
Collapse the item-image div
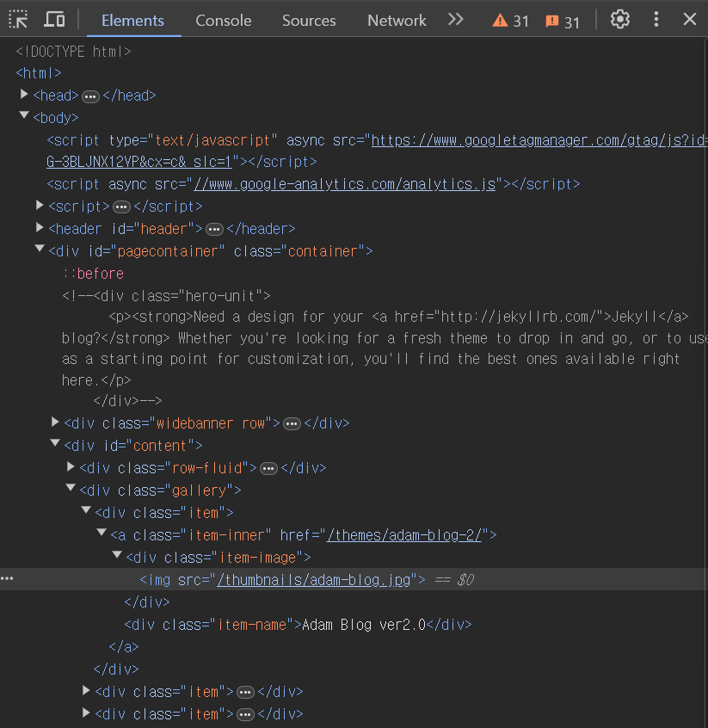117,555
